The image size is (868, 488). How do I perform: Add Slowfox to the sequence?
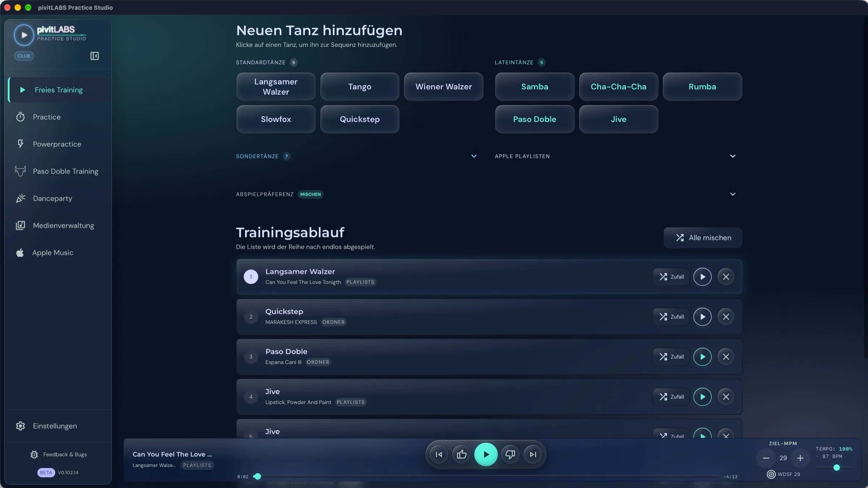pos(276,119)
